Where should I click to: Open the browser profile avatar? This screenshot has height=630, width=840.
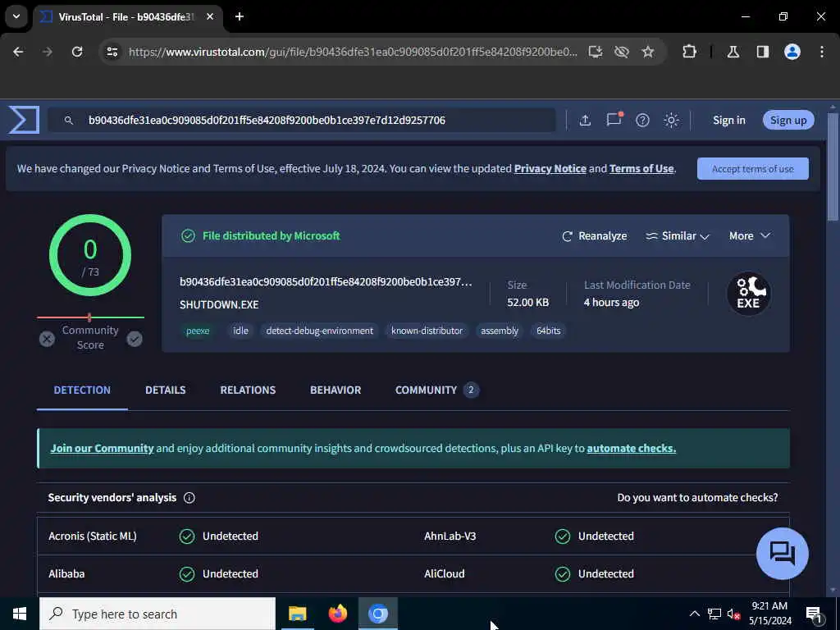(x=792, y=52)
